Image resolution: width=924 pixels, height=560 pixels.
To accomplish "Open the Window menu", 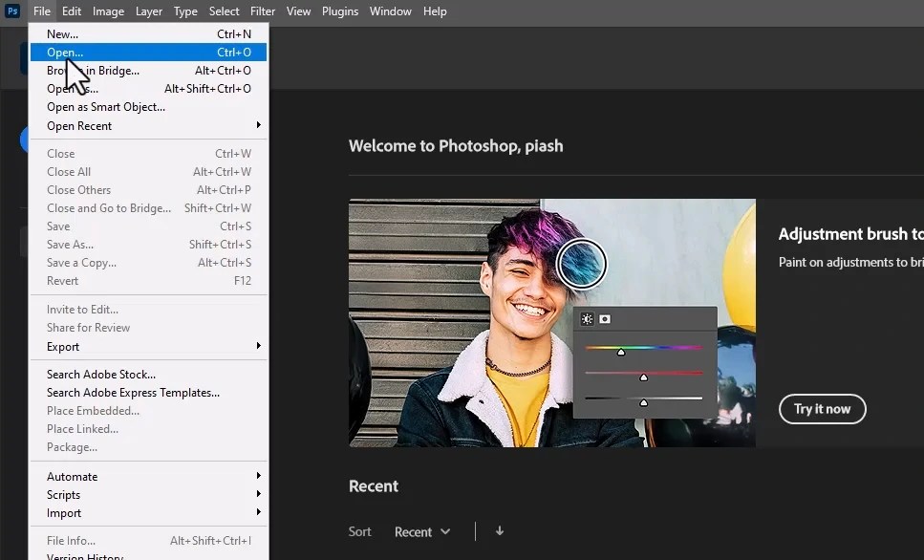I will (x=390, y=11).
